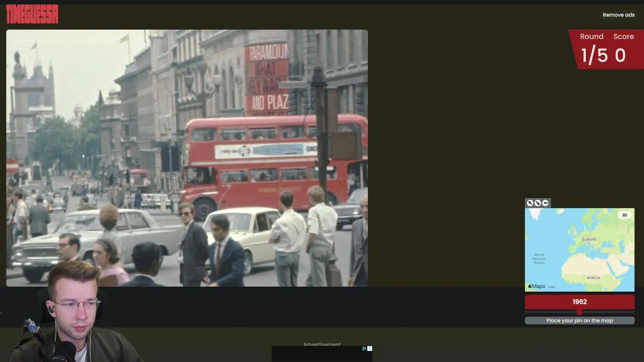This screenshot has width=644, height=362.
Task: Adjust the year slider handle
Action: (579, 312)
